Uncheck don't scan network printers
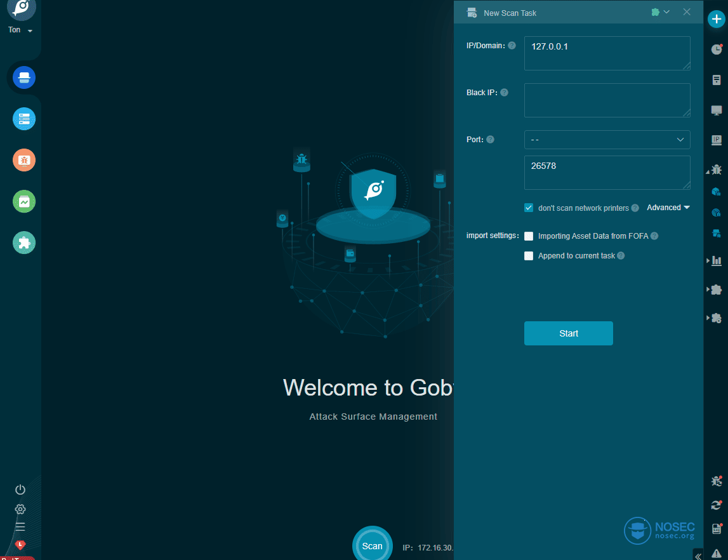This screenshot has width=728, height=560. click(529, 208)
